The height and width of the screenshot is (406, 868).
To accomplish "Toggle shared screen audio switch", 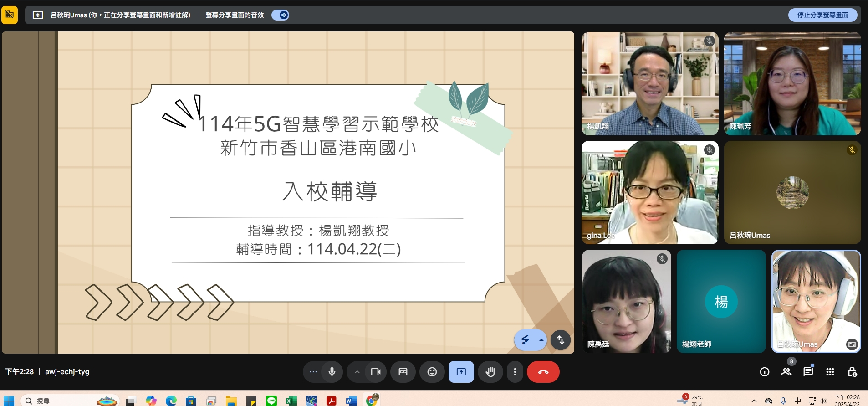I will point(281,15).
